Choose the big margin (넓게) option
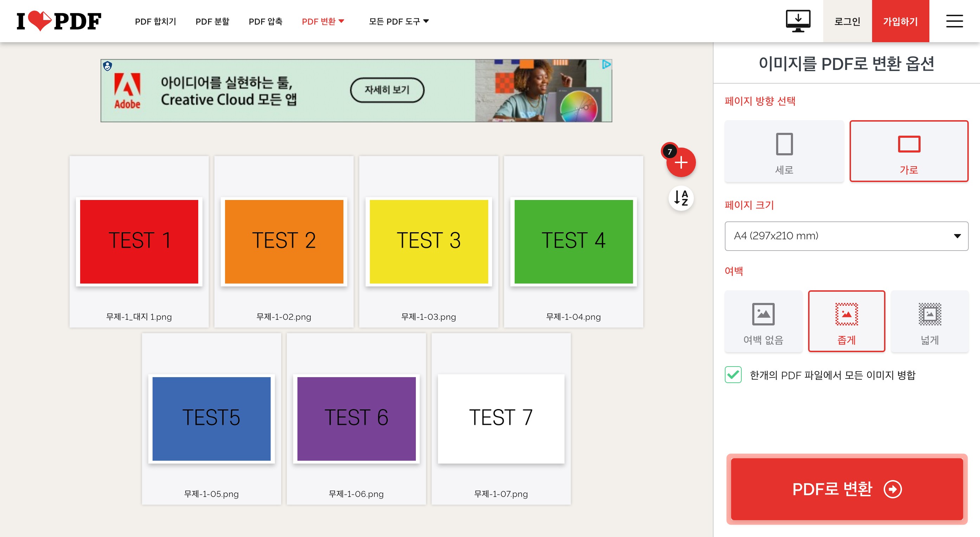The height and width of the screenshot is (537, 980). (929, 321)
